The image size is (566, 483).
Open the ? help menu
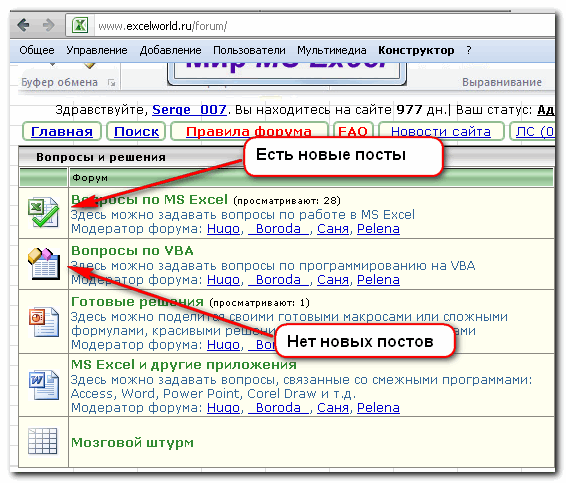(469, 50)
